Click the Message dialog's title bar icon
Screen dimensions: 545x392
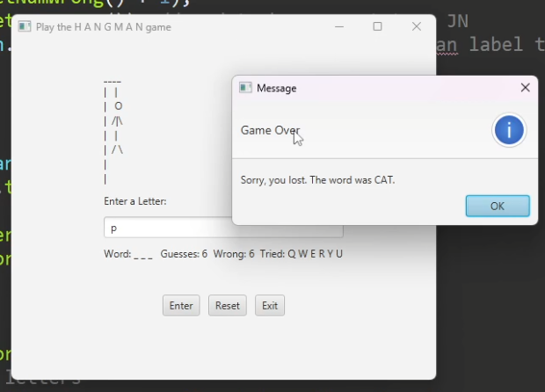[245, 88]
